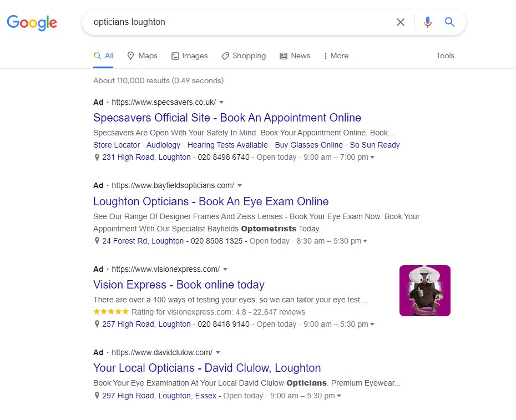Switch to the Maps tab
This screenshot has height=420, width=516.
(142, 56)
